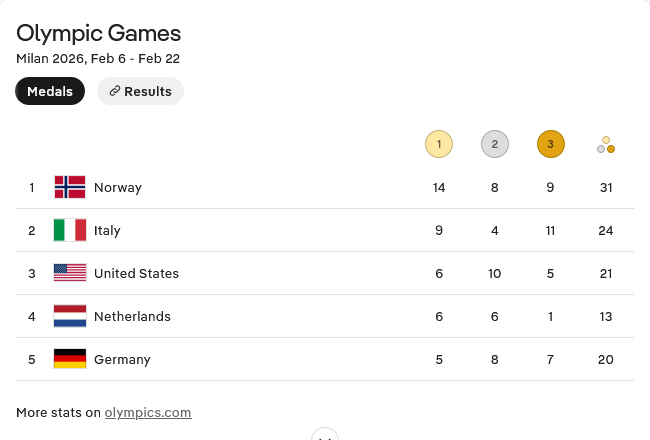Click the bronze medal column icon
Image resolution: width=650 pixels, height=440 pixels.
[x=550, y=145]
